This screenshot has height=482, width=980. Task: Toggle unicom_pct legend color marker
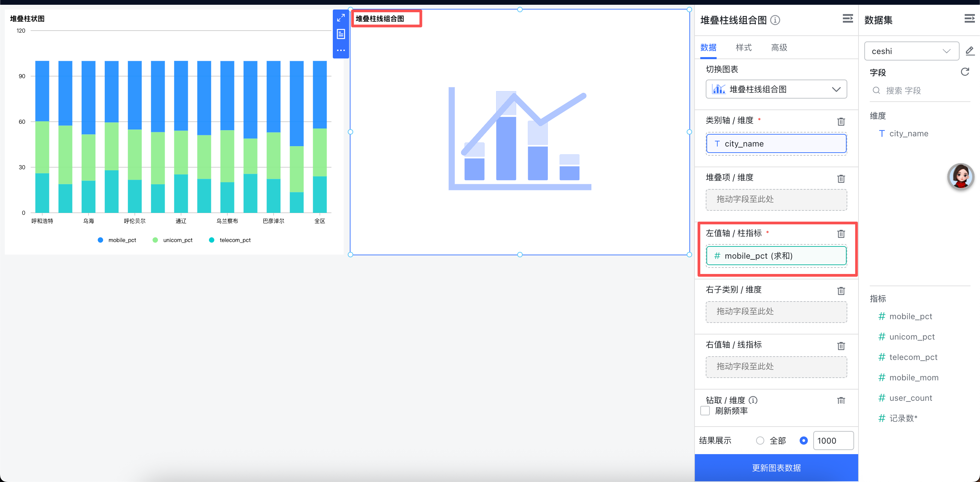click(155, 240)
